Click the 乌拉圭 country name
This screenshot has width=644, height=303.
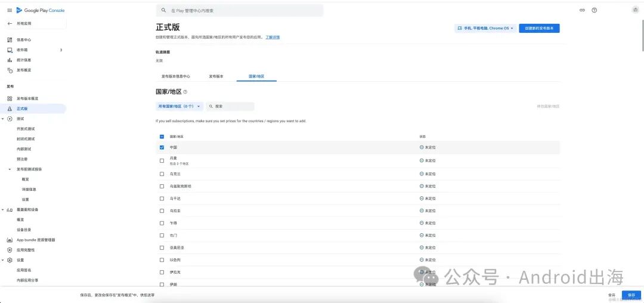point(175,211)
